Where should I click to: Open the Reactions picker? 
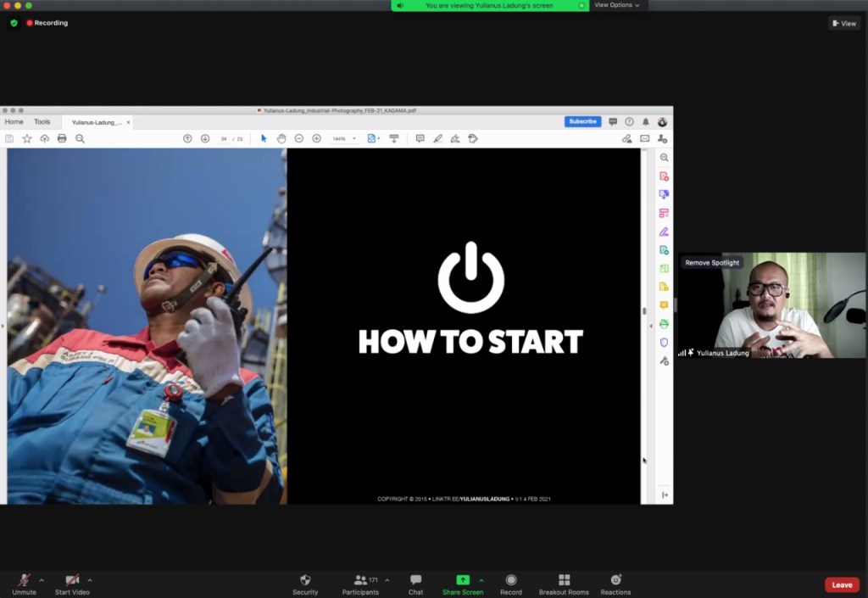pyautogui.click(x=615, y=584)
